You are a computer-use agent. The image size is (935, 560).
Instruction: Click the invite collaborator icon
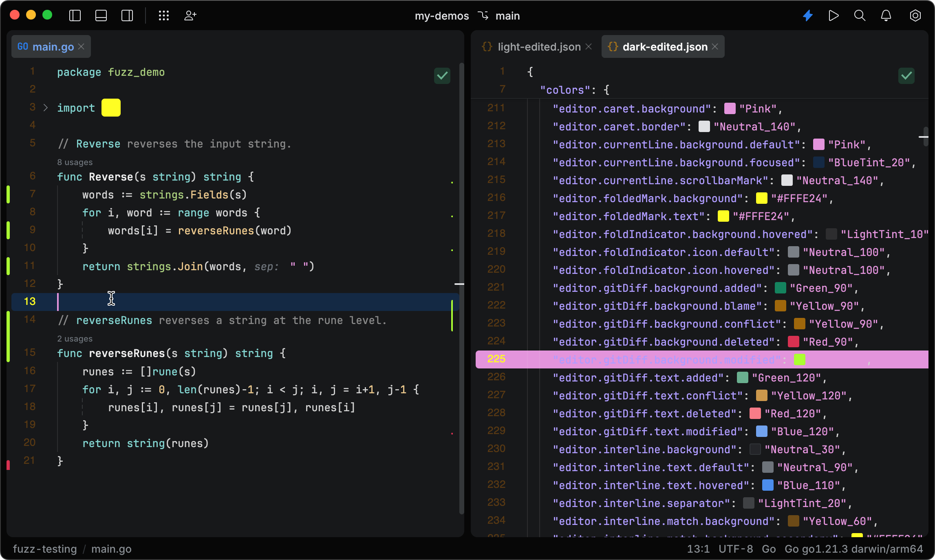point(190,15)
